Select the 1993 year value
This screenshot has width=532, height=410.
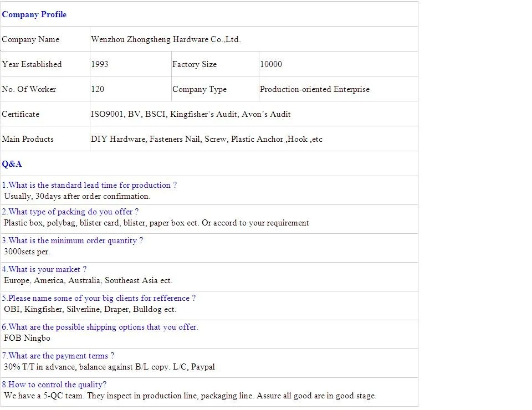(x=100, y=64)
